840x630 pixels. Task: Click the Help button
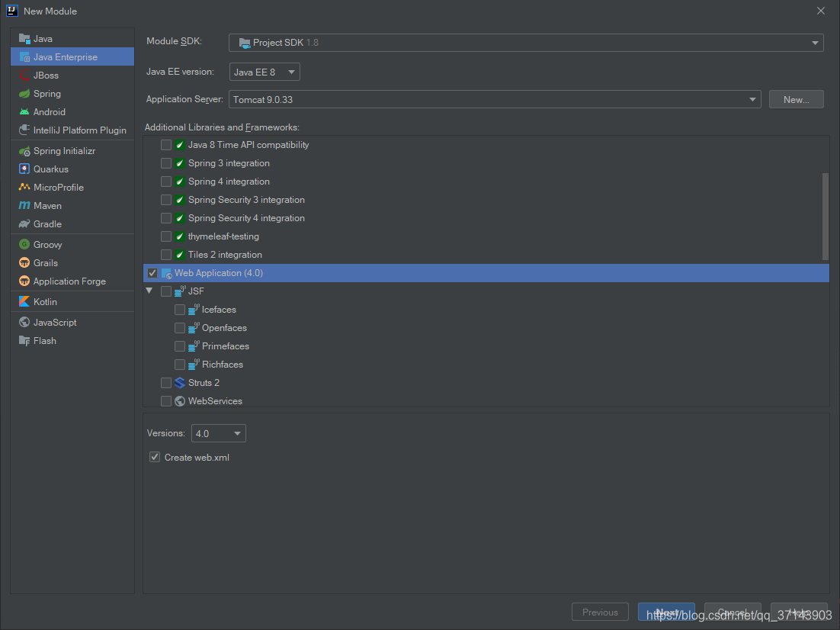[799, 612]
